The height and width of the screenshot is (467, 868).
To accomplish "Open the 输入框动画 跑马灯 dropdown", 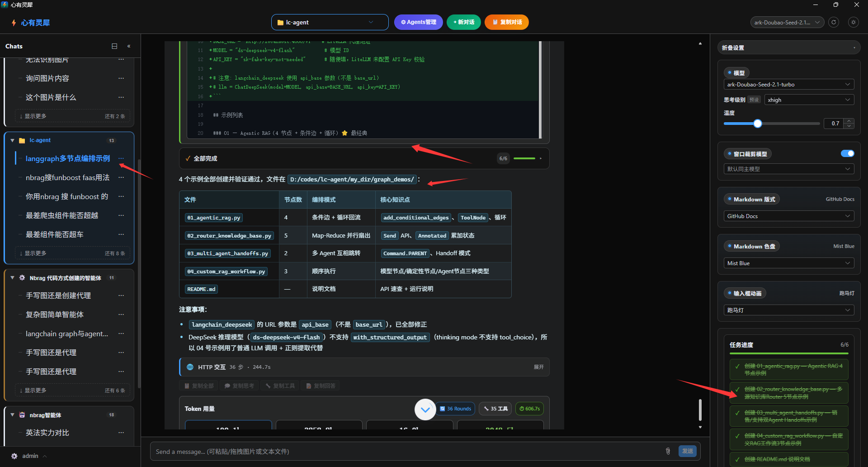I will (788, 310).
